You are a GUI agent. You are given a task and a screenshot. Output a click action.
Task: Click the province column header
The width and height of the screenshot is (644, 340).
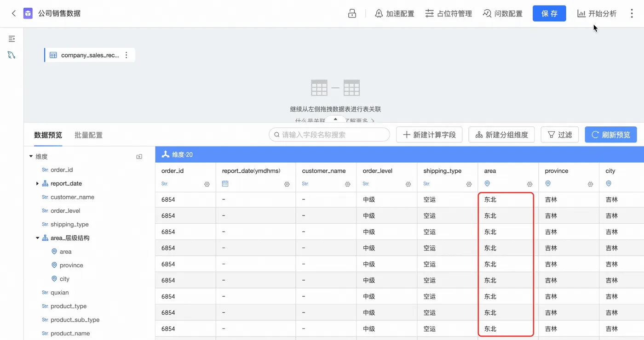(557, 171)
